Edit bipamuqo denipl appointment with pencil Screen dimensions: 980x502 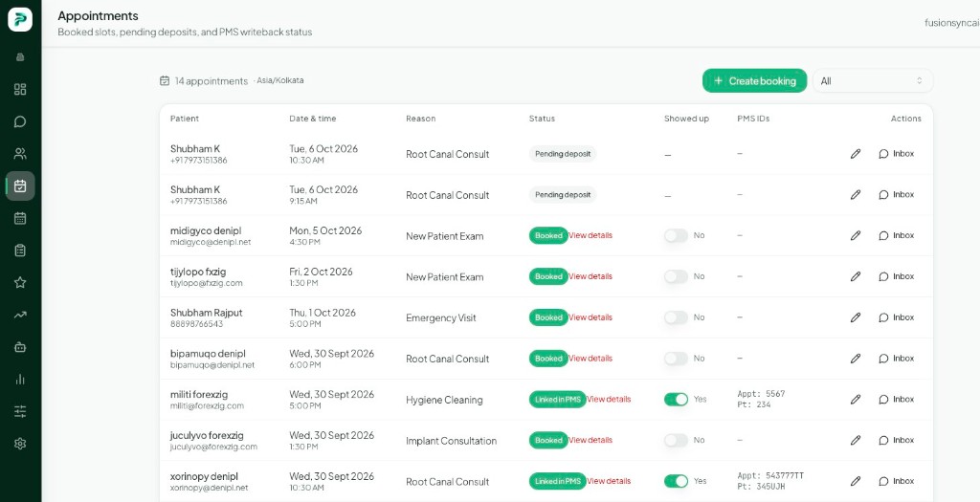(x=856, y=359)
